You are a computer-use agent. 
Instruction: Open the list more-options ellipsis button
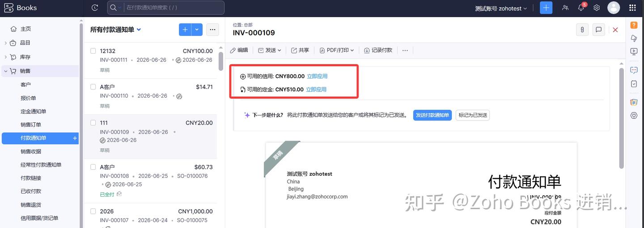coord(212,30)
